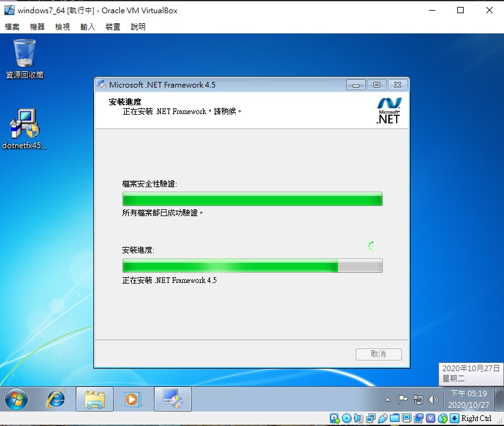
Task: Click the 所有檔案都已成功驗證 text
Action: tap(162, 213)
